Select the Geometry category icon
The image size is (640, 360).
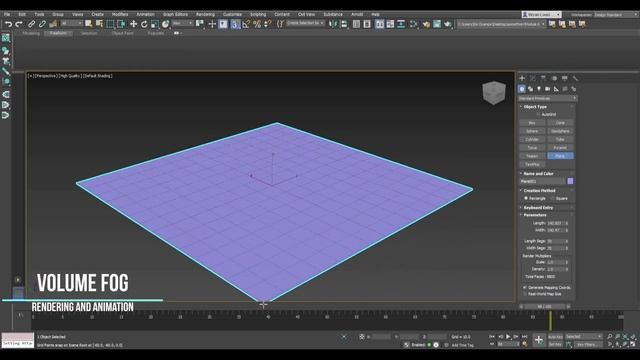(x=522, y=89)
